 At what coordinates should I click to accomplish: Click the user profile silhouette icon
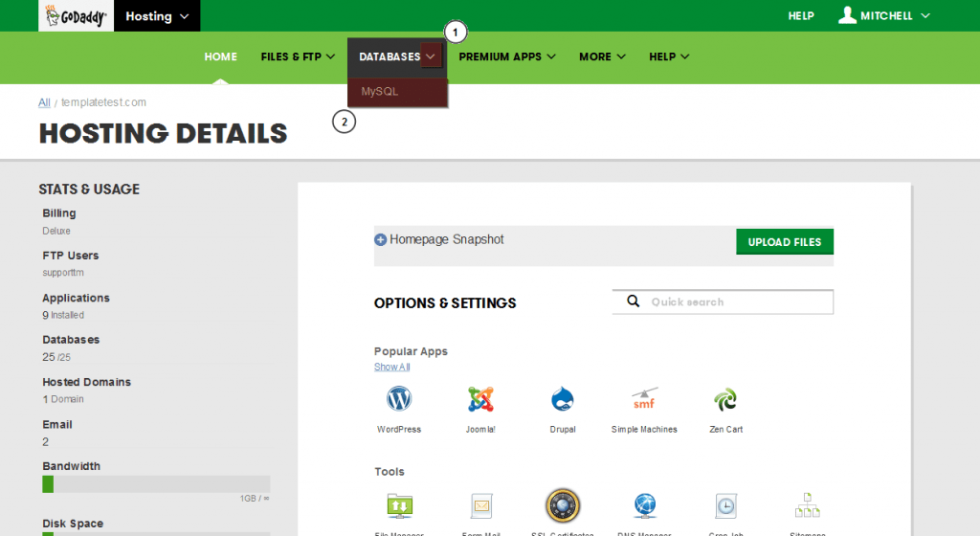(x=847, y=15)
